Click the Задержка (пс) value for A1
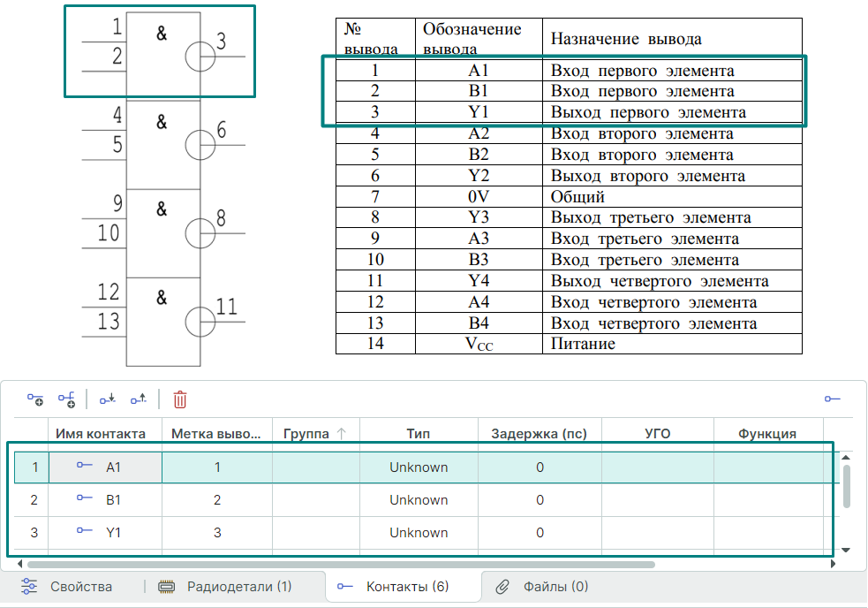 pyautogui.click(x=540, y=467)
